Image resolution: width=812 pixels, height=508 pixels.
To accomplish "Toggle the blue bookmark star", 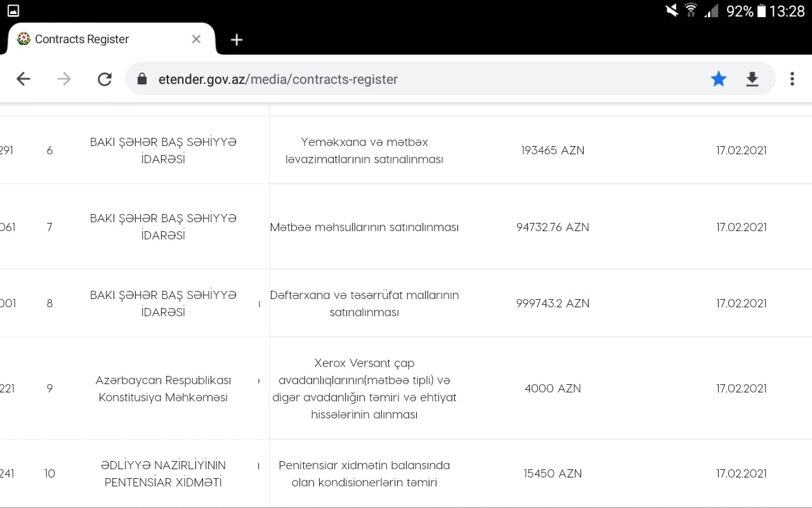I will click(x=718, y=79).
